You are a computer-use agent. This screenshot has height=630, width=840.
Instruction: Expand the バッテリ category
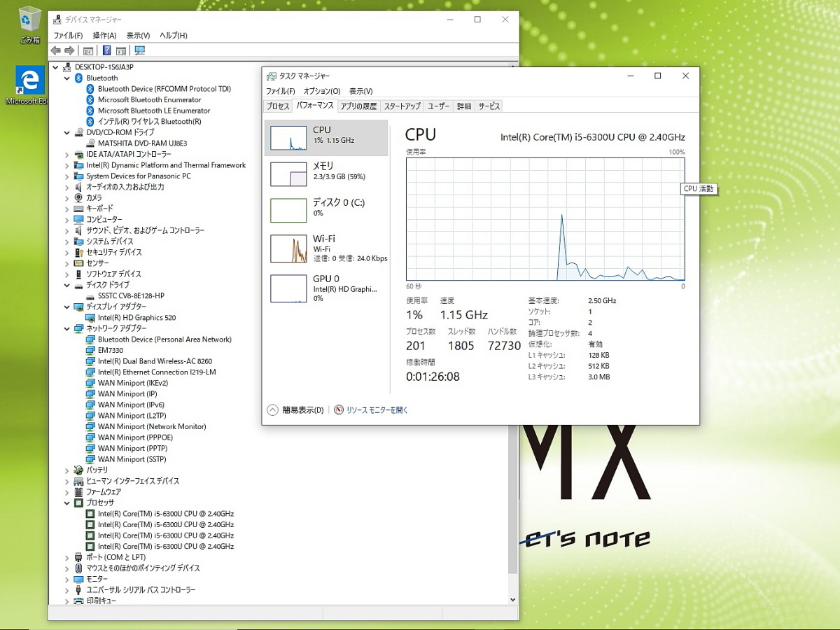[x=67, y=470]
